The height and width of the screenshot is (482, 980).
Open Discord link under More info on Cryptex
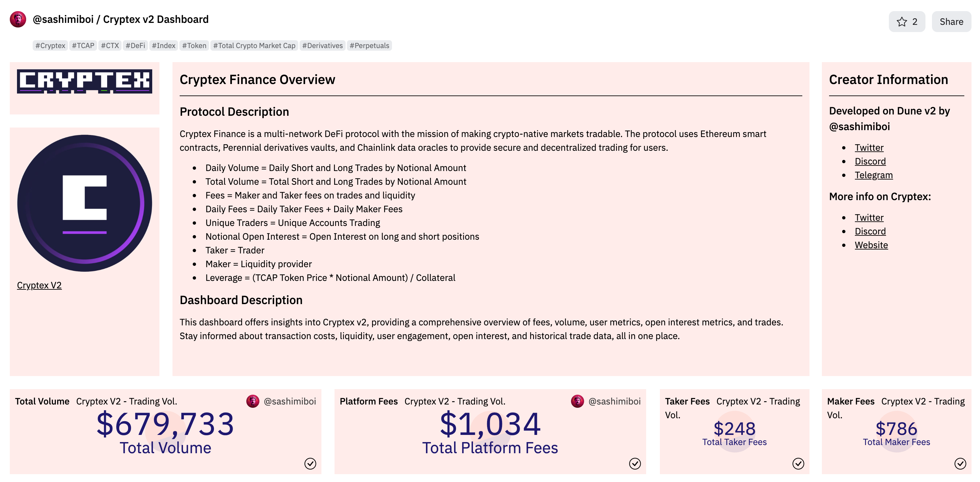(x=870, y=231)
